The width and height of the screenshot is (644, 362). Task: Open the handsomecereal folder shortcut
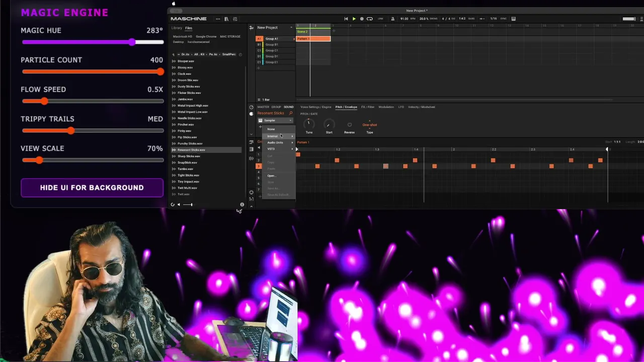198,42
